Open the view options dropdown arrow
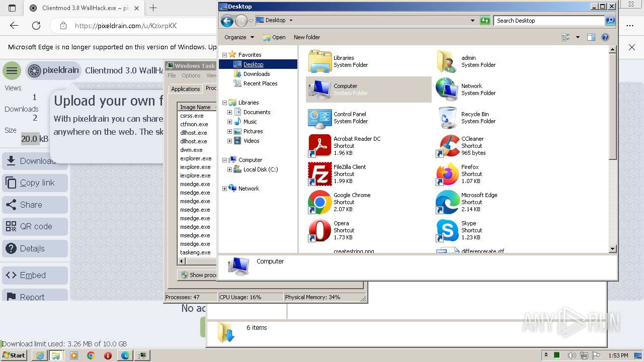 [578, 37]
